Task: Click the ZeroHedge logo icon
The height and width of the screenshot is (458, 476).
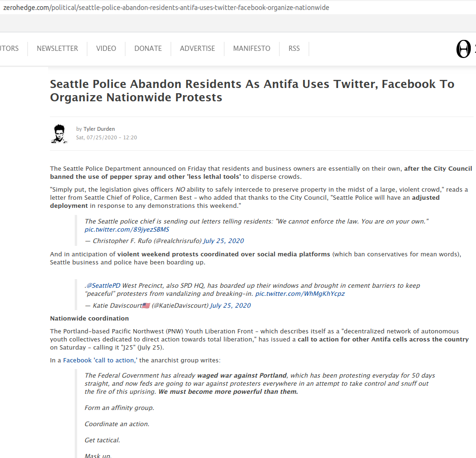Action: point(463,49)
